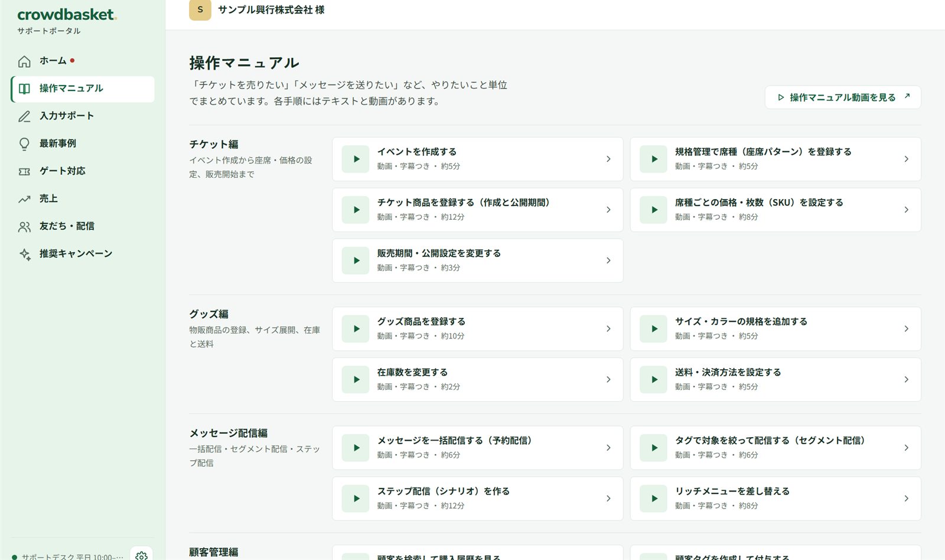Expand the 規格管理で席種 chevron

point(907,159)
